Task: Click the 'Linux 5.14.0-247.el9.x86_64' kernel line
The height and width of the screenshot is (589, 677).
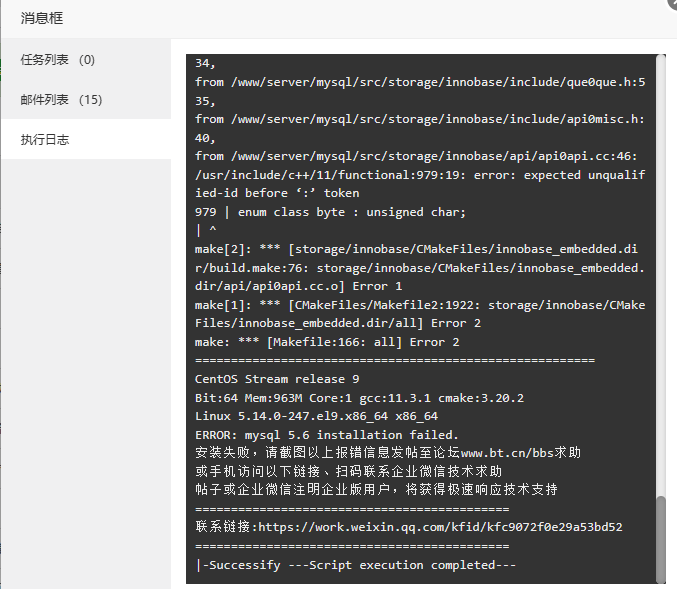Action: point(316,416)
